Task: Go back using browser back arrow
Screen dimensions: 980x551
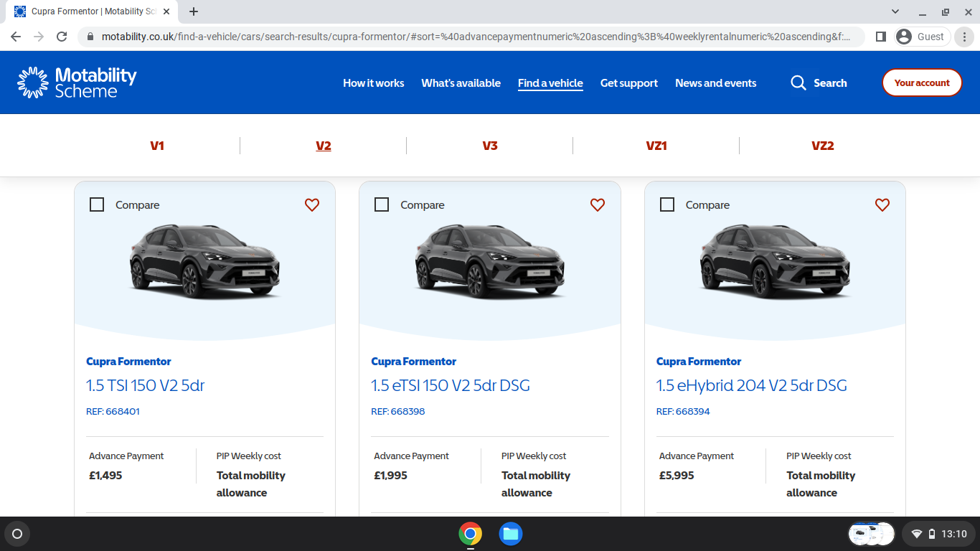Action: pos(16,37)
